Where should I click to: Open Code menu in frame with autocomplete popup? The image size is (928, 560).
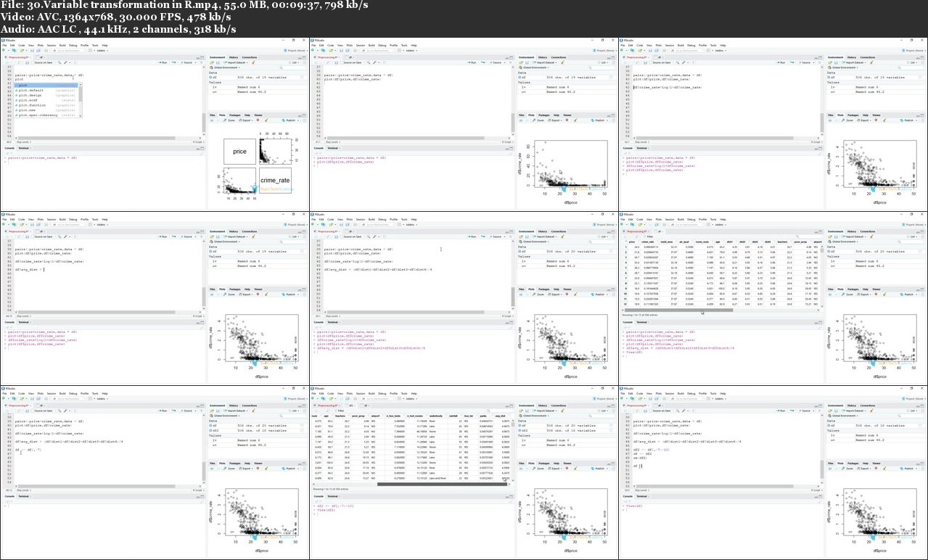21,45
